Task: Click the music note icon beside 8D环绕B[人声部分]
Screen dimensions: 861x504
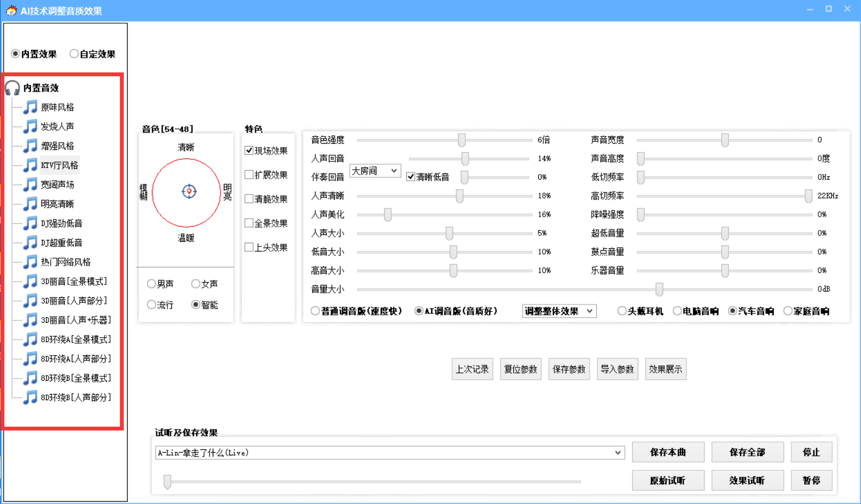Action: point(30,397)
